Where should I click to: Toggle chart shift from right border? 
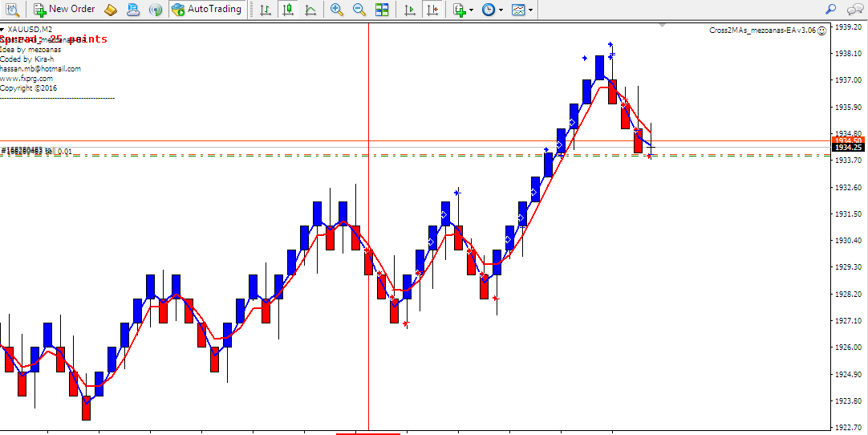pyautogui.click(x=432, y=10)
